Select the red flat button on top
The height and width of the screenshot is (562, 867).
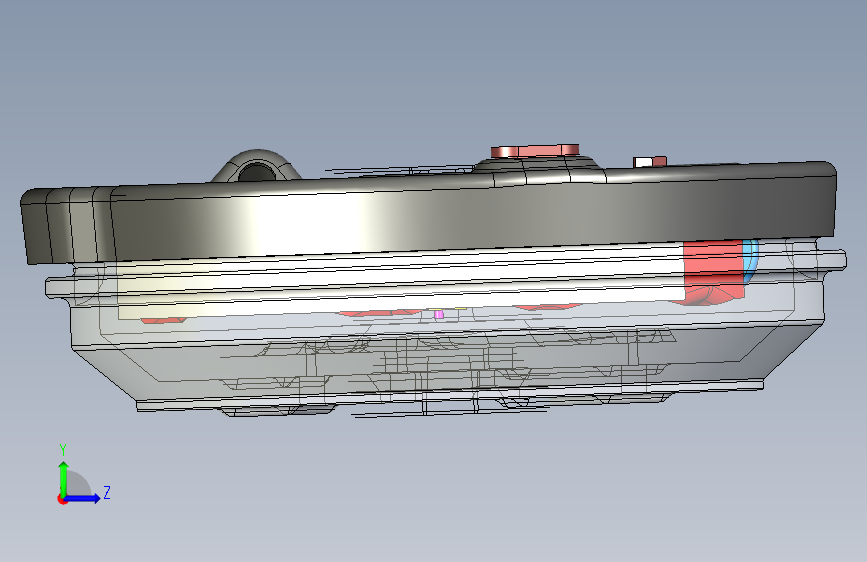pyautogui.click(x=535, y=150)
